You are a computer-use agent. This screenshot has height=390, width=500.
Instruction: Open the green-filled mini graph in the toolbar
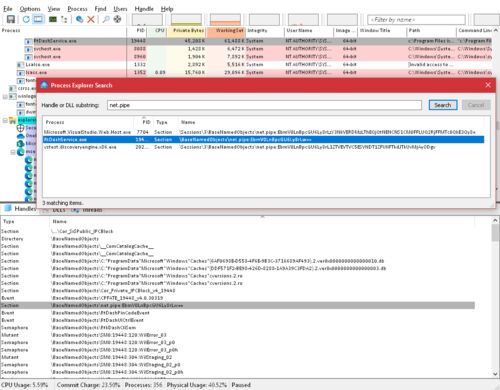click(186, 20)
